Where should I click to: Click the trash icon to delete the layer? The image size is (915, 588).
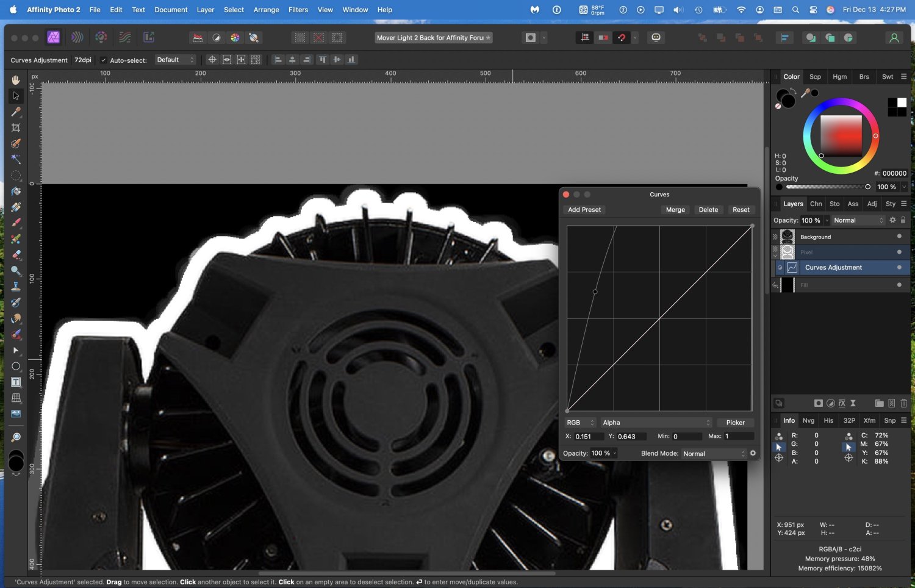tap(904, 403)
